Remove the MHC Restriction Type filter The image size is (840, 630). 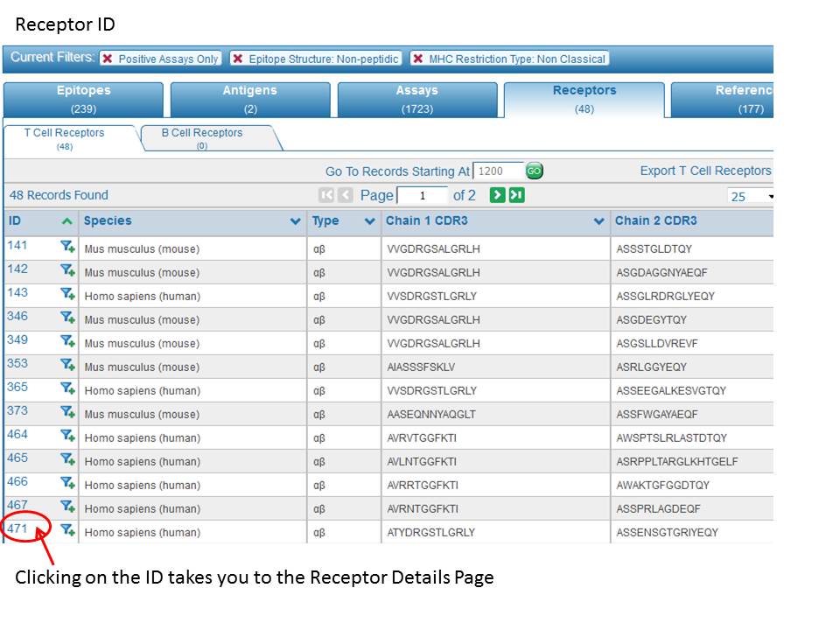pyautogui.click(x=418, y=59)
